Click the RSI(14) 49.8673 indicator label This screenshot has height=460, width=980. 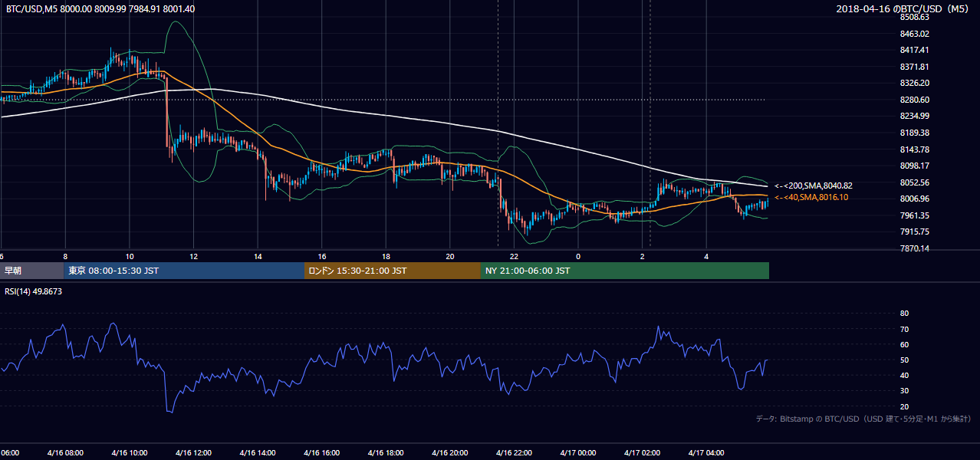pyautogui.click(x=34, y=291)
